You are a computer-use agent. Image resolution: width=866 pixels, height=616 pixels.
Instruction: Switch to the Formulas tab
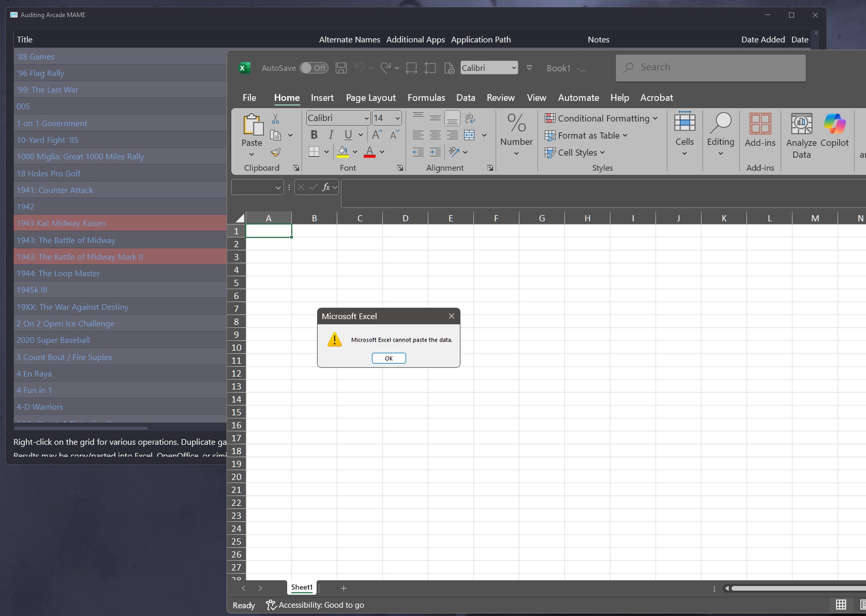click(x=426, y=97)
